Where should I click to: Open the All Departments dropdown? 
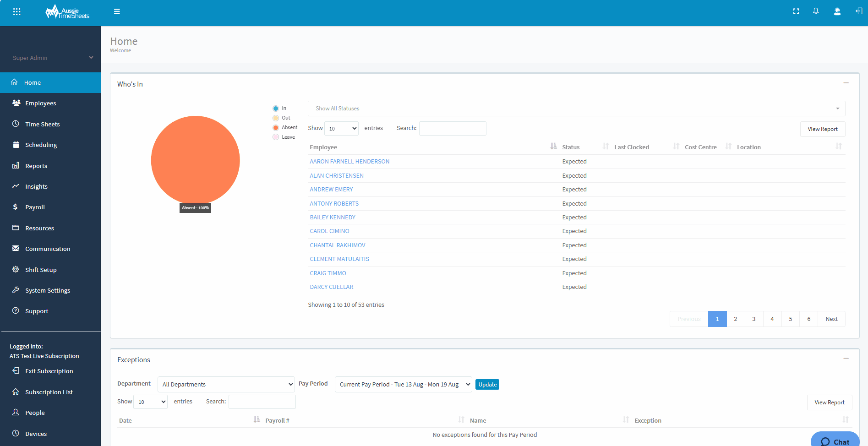point(226,384)
